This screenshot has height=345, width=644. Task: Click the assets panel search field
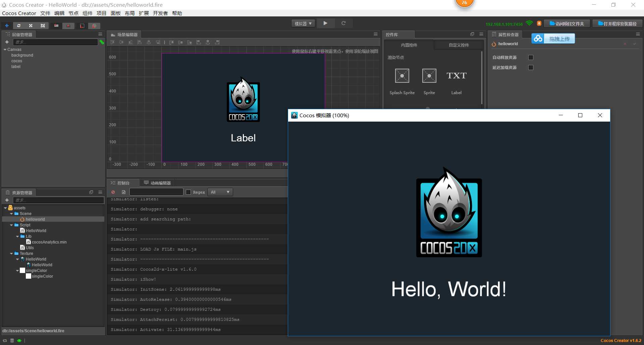click(x=58, y=200)
